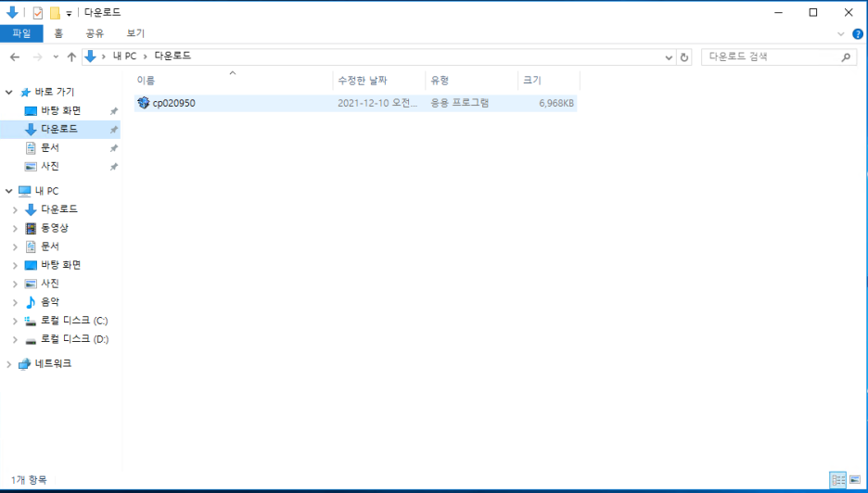Screen dimensions: 868x493
Task: Collapse the 바로 가기 section
Action: (x=9, y=93)
